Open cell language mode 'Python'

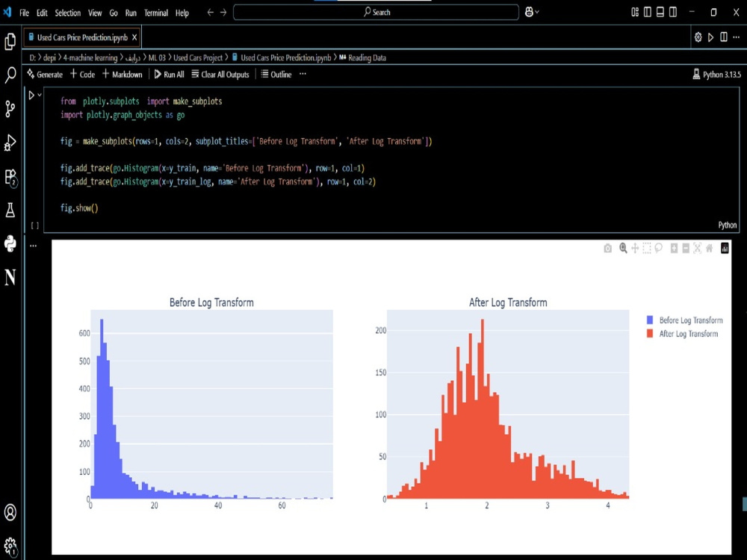coord(727,225)
